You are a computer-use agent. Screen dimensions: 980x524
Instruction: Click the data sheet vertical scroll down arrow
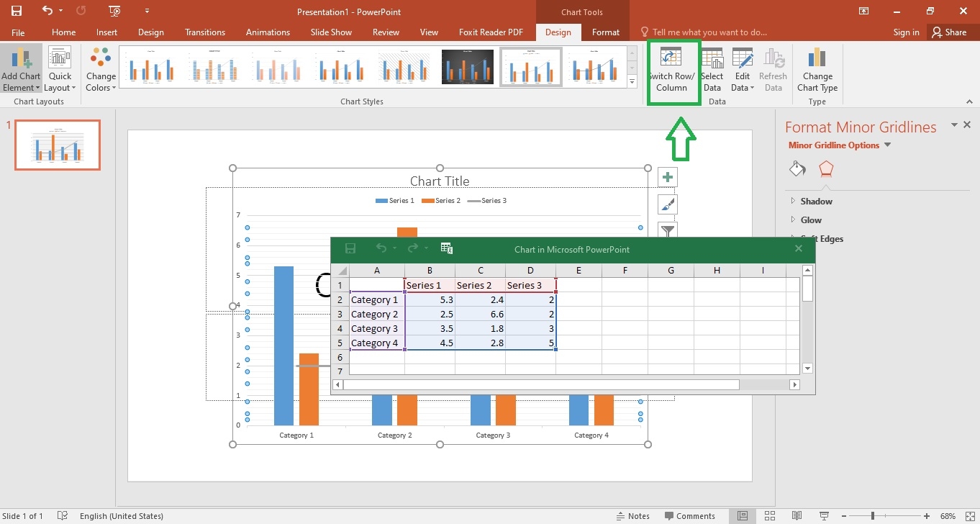tap(807, 369)
